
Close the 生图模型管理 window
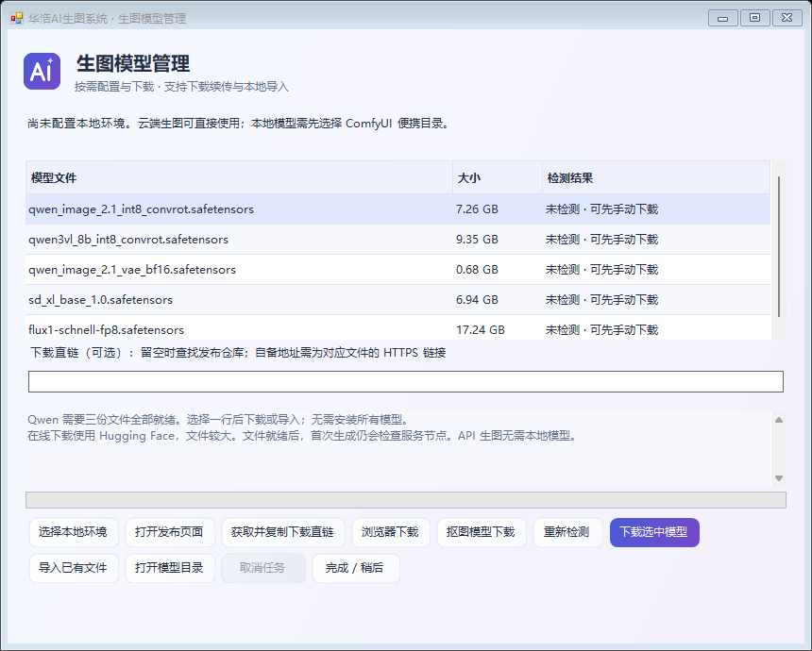point(787,18)
